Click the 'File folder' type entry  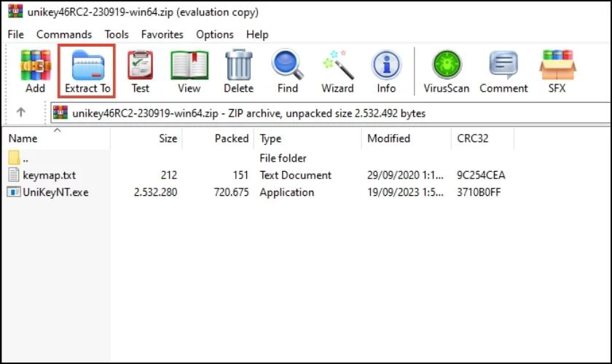pyautogui.click(x=283, y=158)
